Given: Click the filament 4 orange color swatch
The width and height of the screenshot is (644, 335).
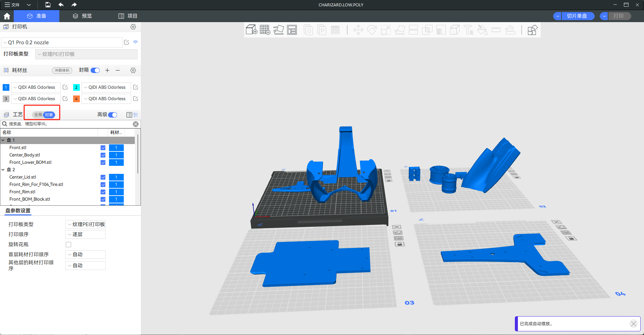Looking at the screenshot, I should (76, 99).
